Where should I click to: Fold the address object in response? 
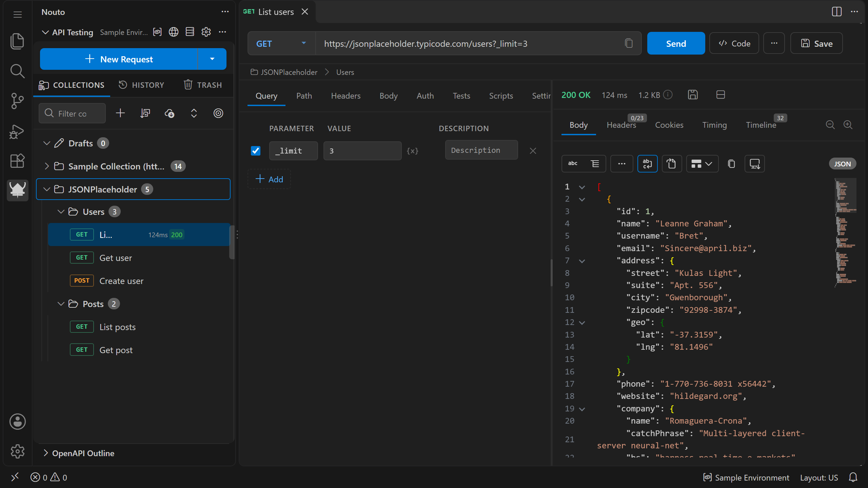(582, 261)
